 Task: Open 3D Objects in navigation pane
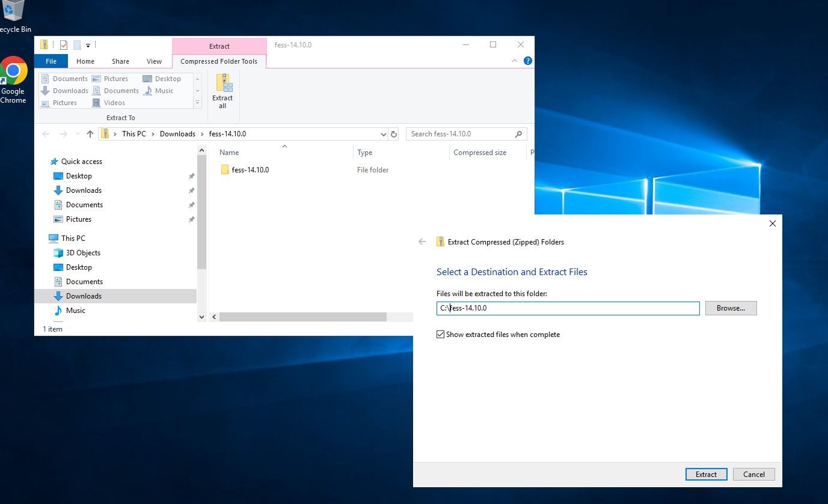[83, 253]
